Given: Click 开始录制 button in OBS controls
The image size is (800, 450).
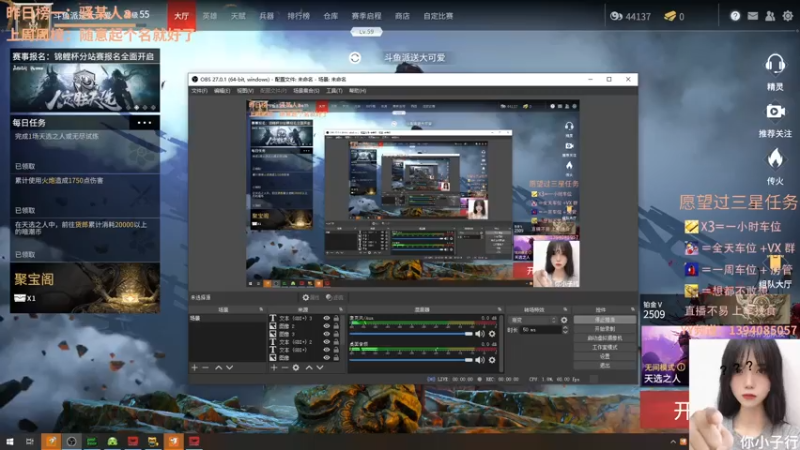Looking at the screenshot, I should point(605,329).
